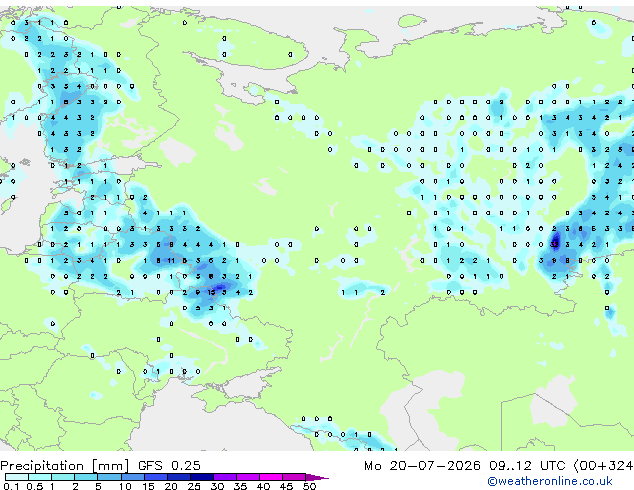
Task: Click the 0.5–1 mm legend color swatch
Action: pyautogui.click(x=40, y=477)
